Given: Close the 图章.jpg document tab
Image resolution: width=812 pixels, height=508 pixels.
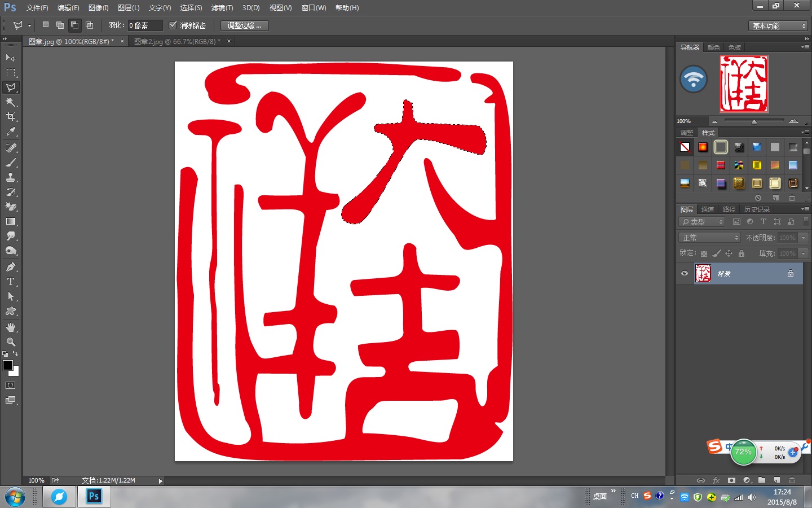Looking at the screenshot, I should pos(122,41).
